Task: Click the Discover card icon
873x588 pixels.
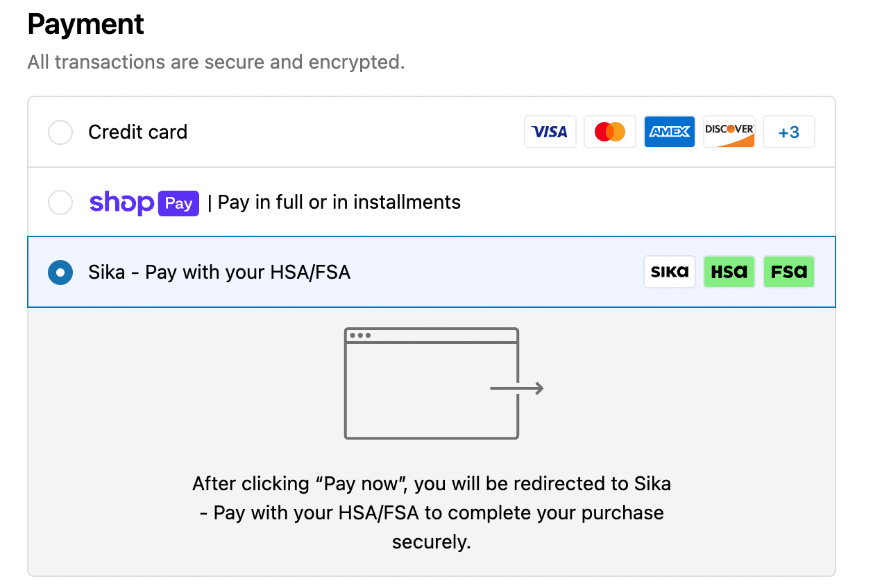Action: click(x=729, y=132)
